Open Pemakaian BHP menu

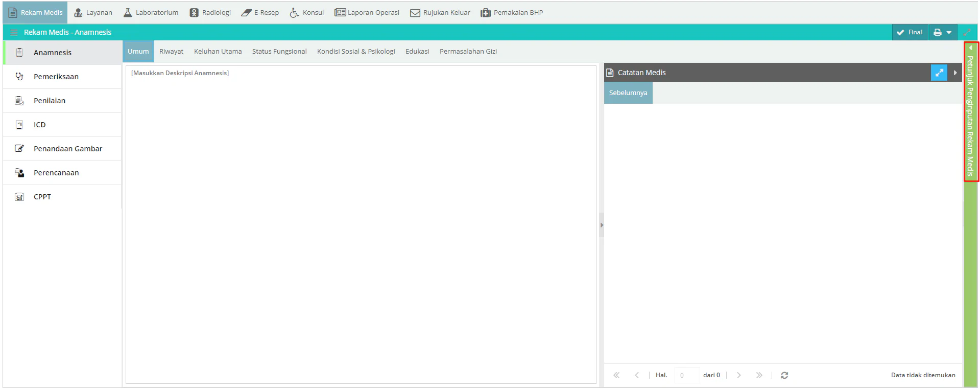[x=512, y=12]
